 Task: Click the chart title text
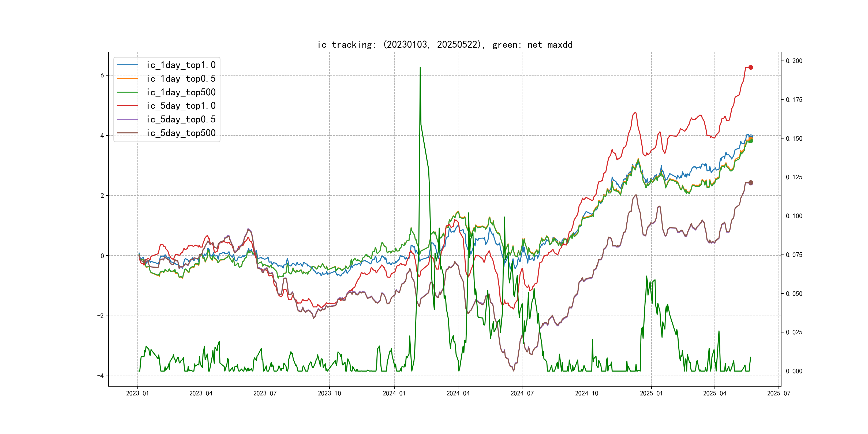click(x=445, y=44)
